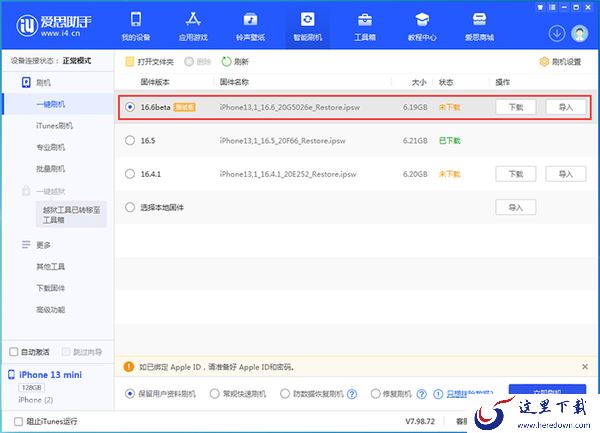Select the 选择本地固件 local firmware radio

tap(130, 207)
